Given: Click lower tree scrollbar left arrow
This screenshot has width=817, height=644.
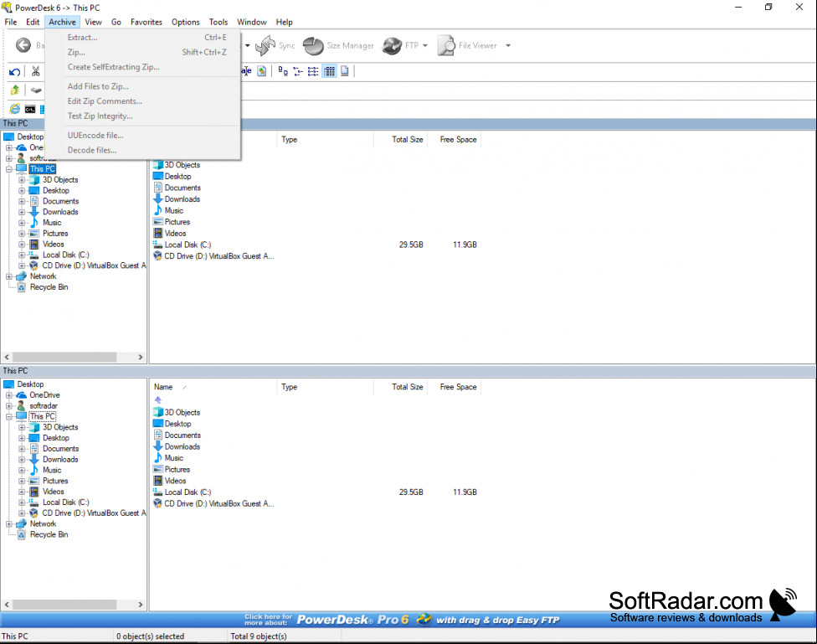Looking at the screenshot, I should click(x=7, y=605).
